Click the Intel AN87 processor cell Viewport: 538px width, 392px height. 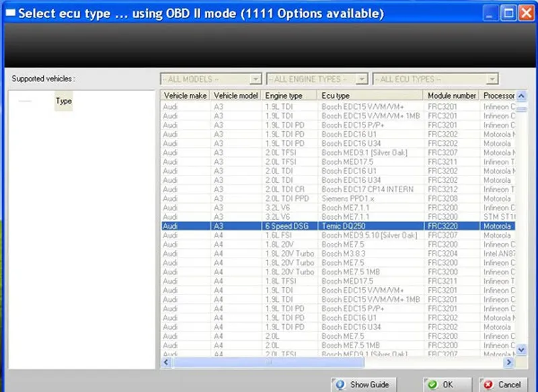click(499, 253)
